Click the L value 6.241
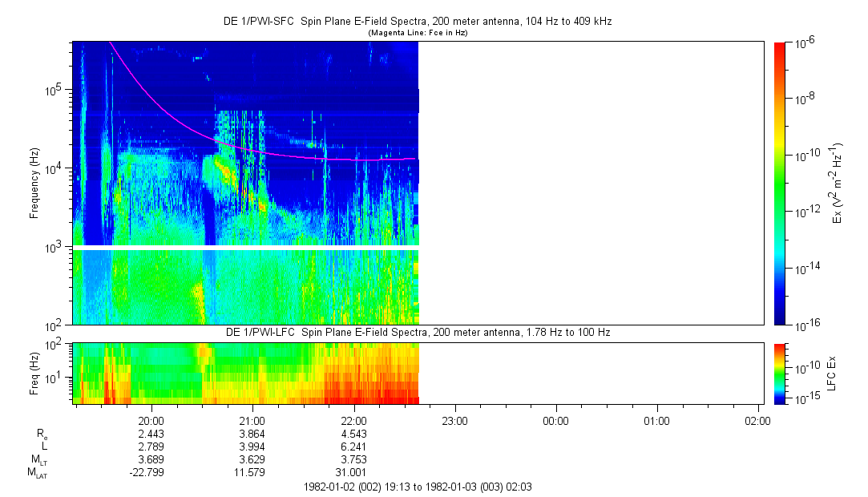868x497 pixels. pyautogui.click(x=353, y=446)
